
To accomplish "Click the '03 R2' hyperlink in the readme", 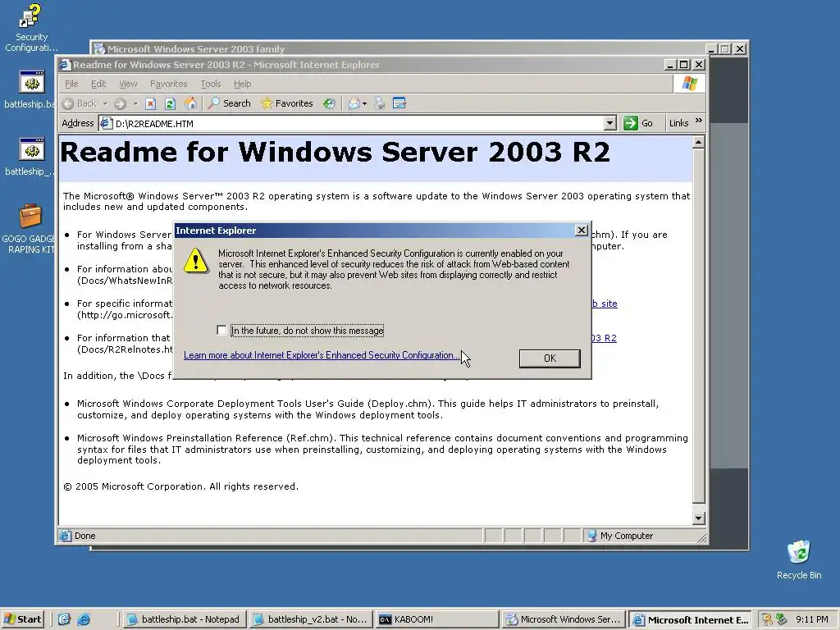I will [x=604, y=338].
